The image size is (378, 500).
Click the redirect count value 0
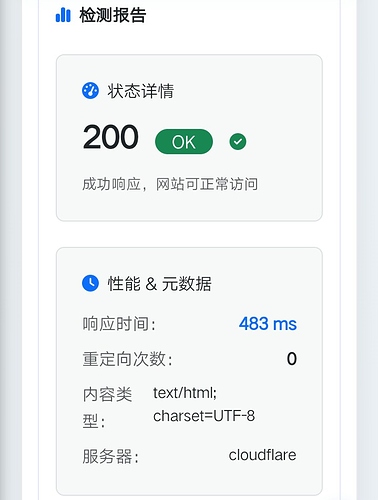click(x=292, y=359)
